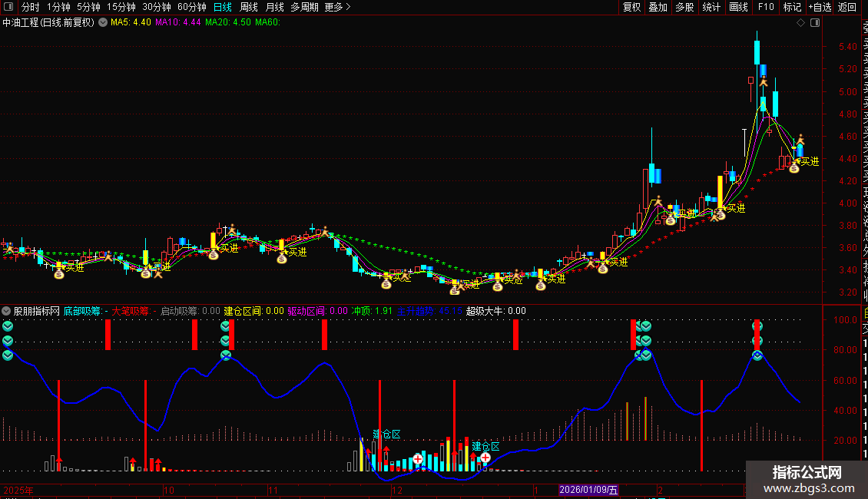Click the 主升趋势: 45.15 label
This screenshot has width=868, height=499.
(429, 311)
